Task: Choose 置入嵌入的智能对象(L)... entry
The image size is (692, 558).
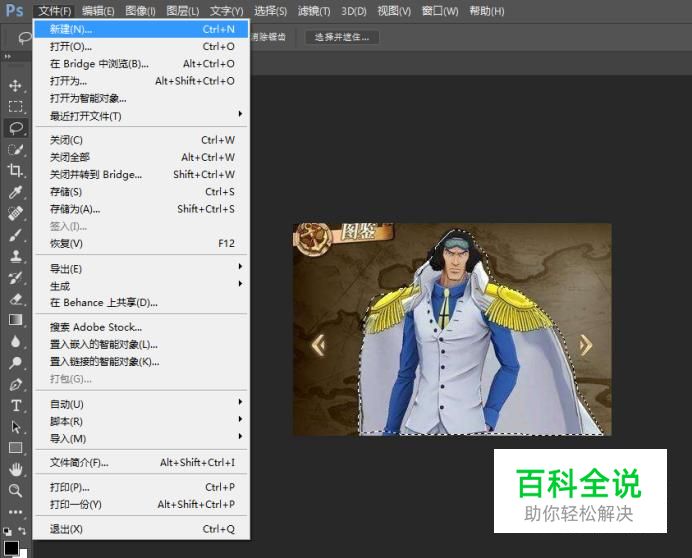Action: pos(141,344)
